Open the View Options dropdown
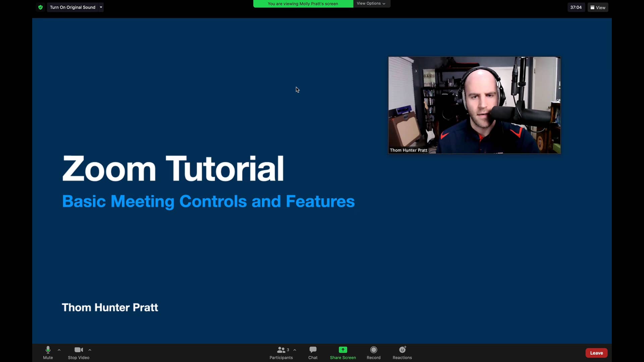644x362 pixels. pyautogui.click(x=371, y=3)
